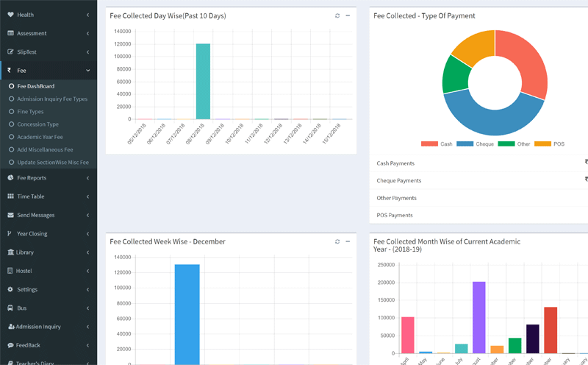Refresh the Fee Collected Week Wise chart
The image size is (588, 365).
coord(337,241)
